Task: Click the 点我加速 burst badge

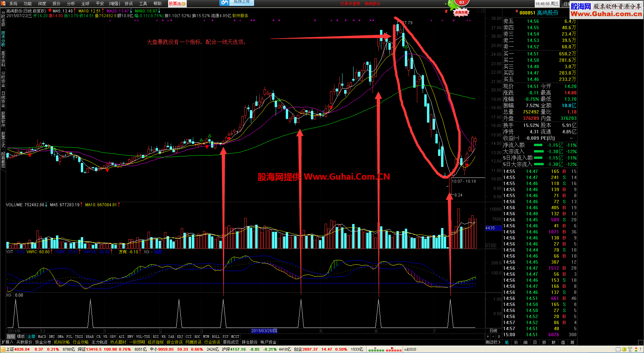Action: (x=461, y=12)
